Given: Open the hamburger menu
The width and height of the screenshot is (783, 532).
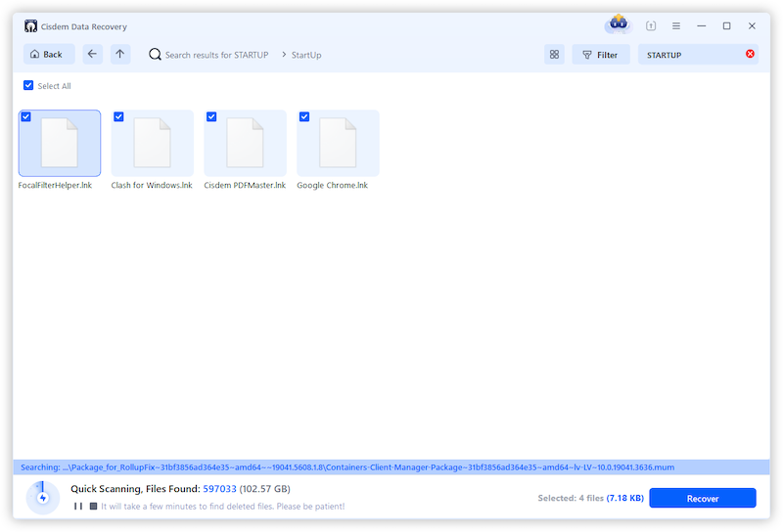Looking at the screenshot, I should [x=676, y=26].
